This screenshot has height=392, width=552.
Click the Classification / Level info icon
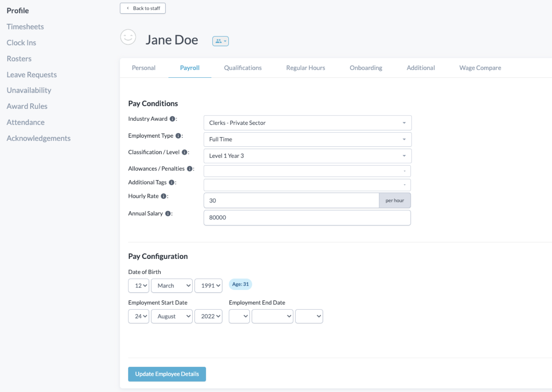pos(184,152)
